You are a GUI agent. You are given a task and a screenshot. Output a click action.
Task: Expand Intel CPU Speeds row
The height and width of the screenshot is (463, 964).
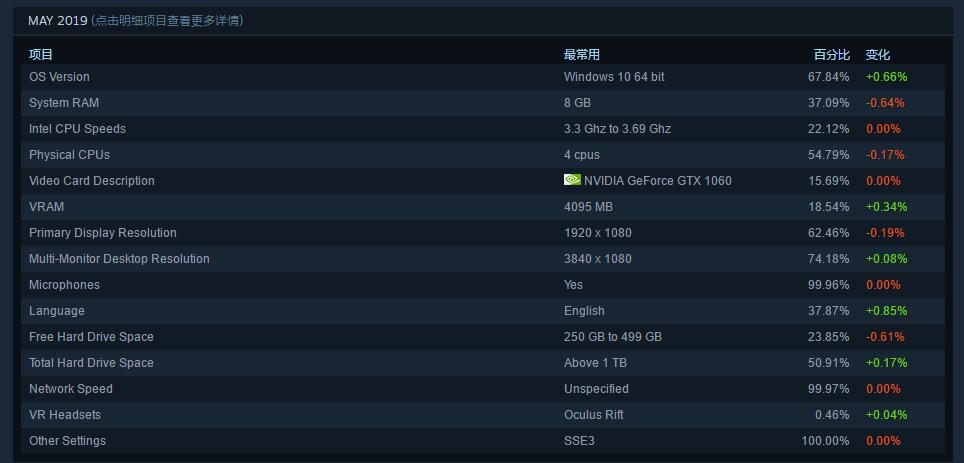click(x=483, y=129)
